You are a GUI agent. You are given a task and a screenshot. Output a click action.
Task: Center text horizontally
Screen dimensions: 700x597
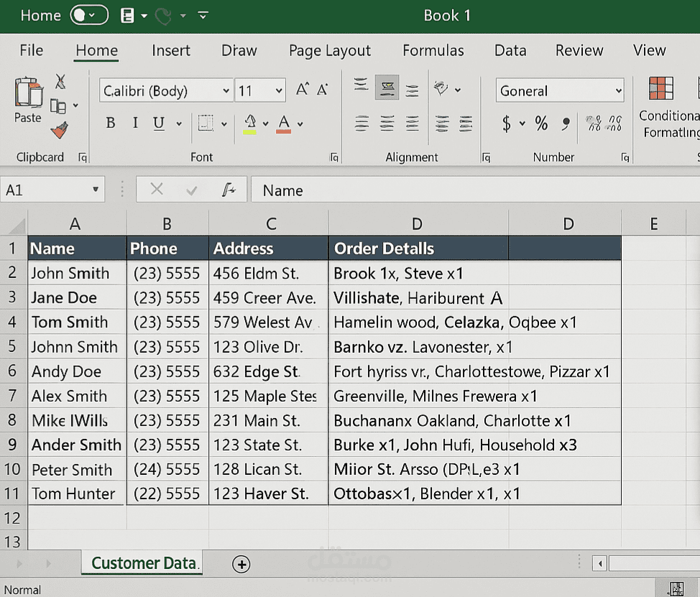tap(387, 124)
